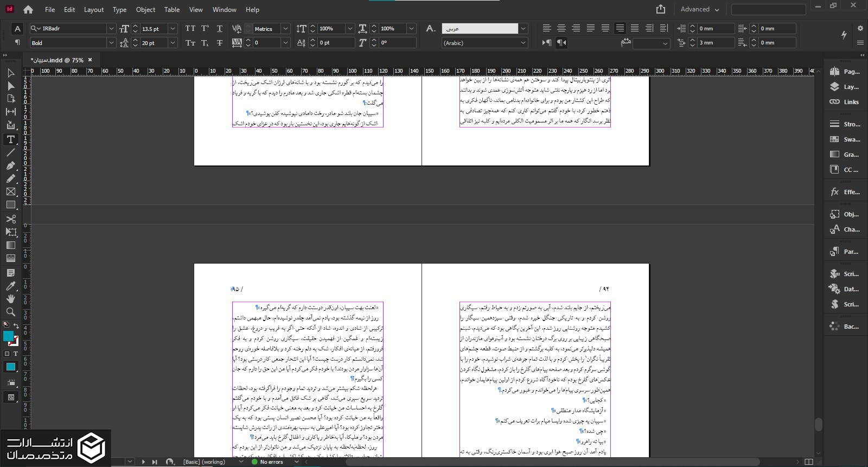Open the IRBadr font family dropdown

111,29
